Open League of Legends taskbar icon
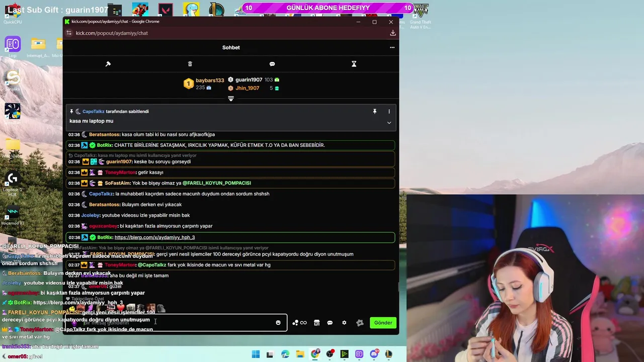The image size is (644, 362). (388, 354)
